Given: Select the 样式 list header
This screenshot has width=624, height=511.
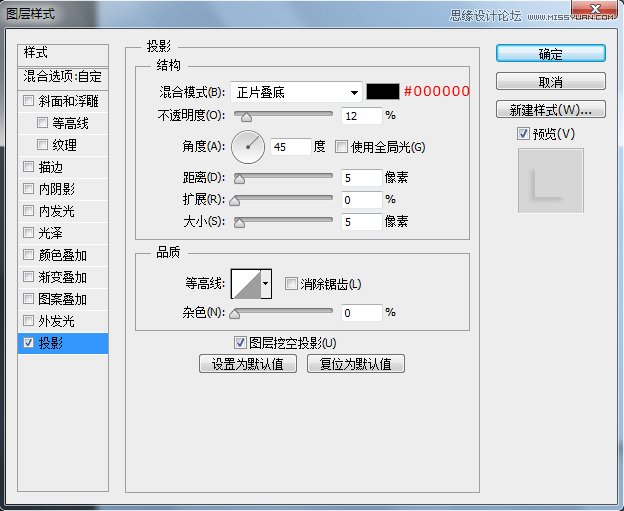Looking at the screenshot, I should (x=63, y=55).
